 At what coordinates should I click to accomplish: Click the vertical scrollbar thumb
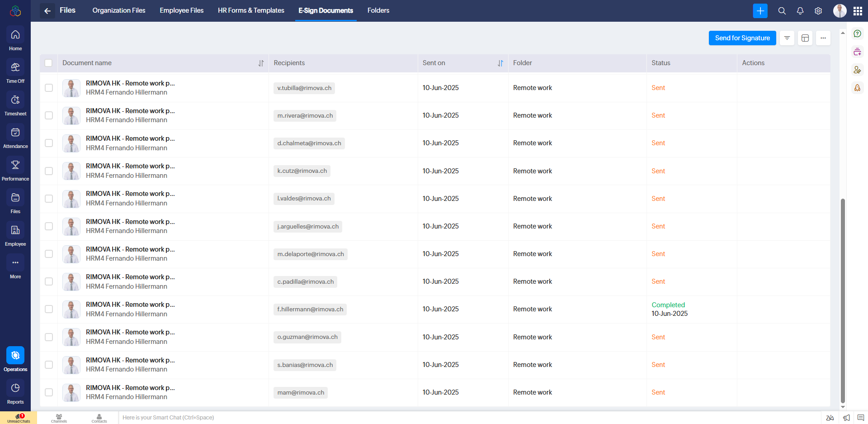[843, 299]
